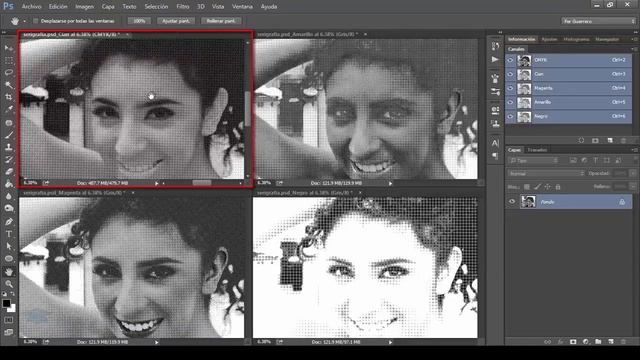Open Canales panel flyout menu
The height and width of the screenshot is (360, 640).
pos(634,49)
